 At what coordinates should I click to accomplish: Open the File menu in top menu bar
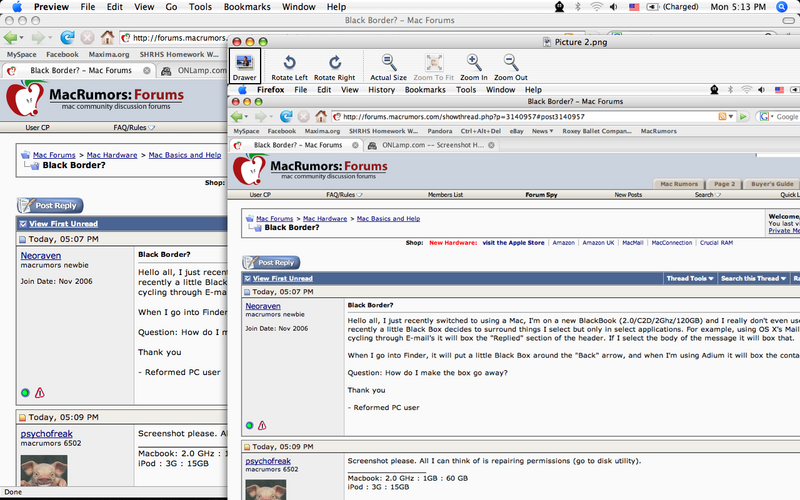point(88,7)
